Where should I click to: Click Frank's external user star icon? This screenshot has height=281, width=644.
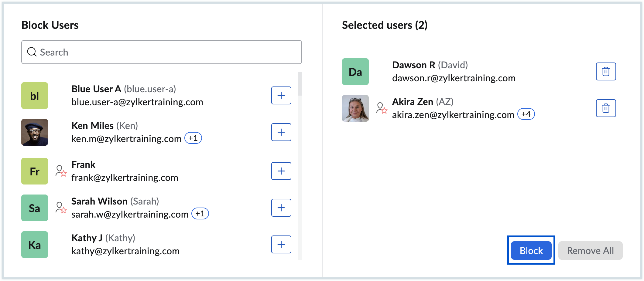coord(61,171)
